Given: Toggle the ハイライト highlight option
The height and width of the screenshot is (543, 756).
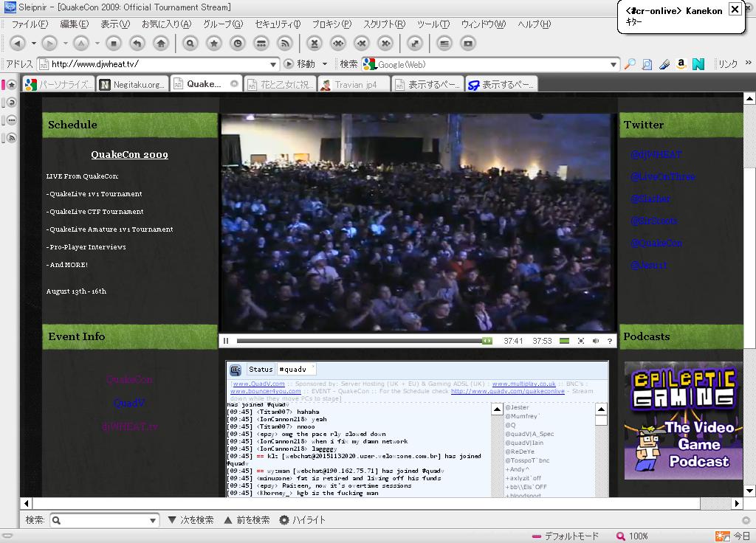Looking at the screenshot, I should pos(302,520).
